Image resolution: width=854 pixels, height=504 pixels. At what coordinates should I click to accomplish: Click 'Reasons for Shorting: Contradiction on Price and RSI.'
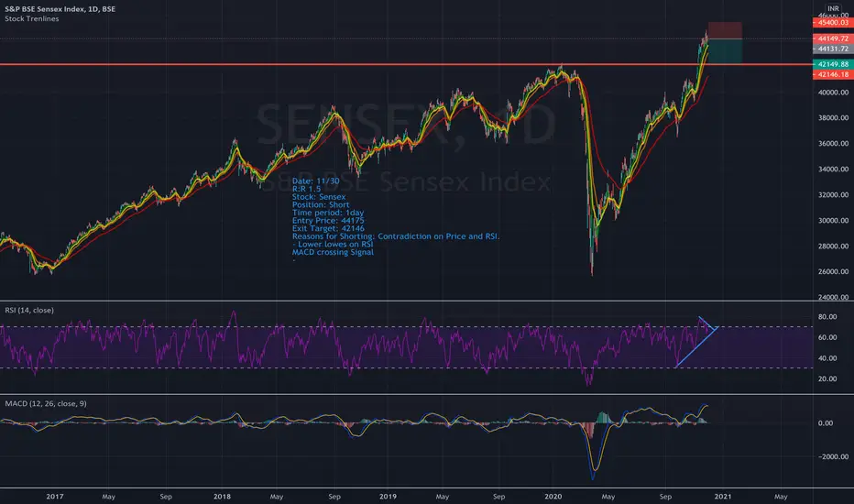(x=396, y=236)
